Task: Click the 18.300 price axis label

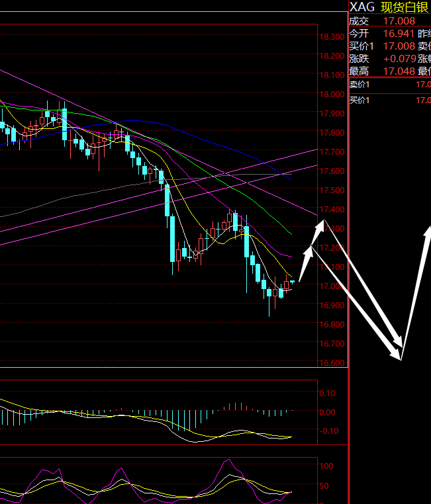Action: [332, 37]
